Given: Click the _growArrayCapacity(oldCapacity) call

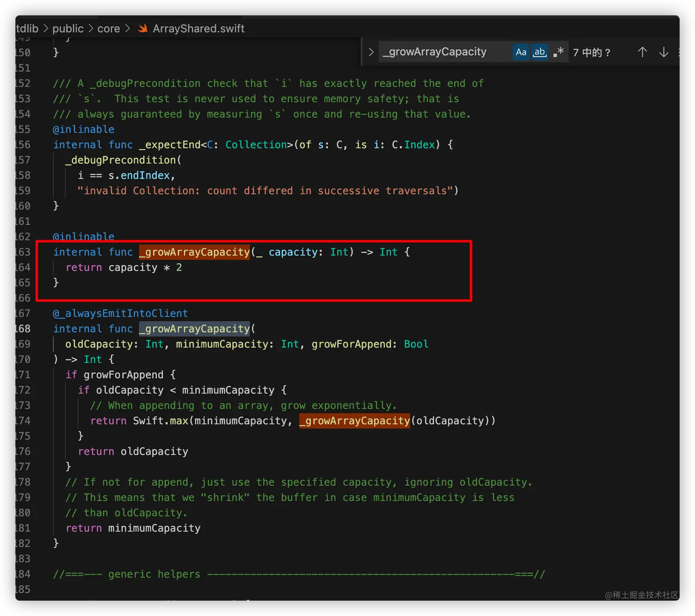Looking at the screenshot, I should (x=397, y=421).
